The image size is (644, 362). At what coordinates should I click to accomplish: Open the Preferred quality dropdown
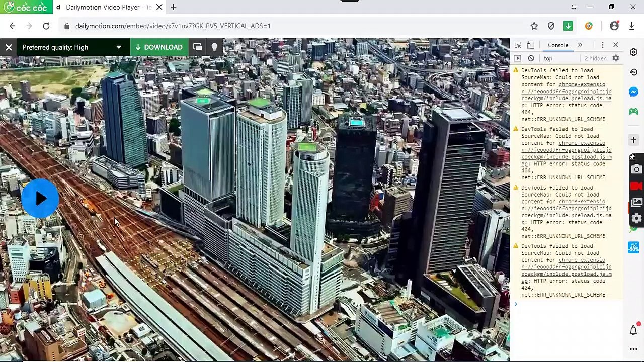point(72,47)
